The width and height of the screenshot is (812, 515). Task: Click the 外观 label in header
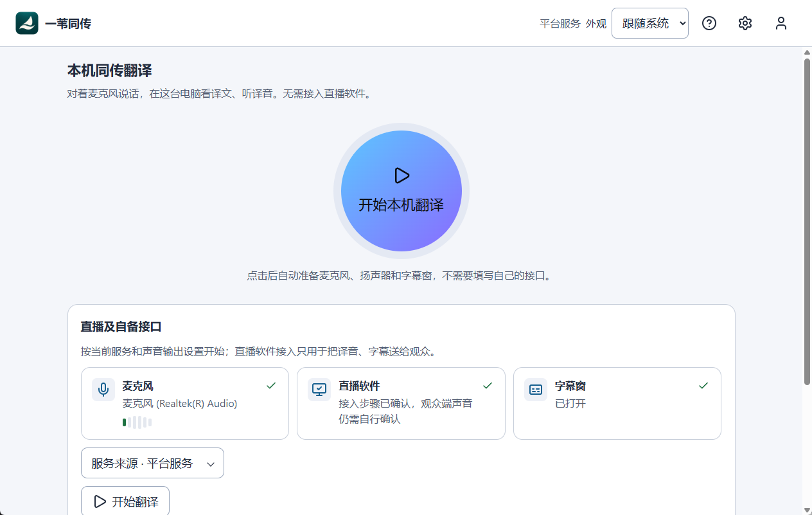596,24
